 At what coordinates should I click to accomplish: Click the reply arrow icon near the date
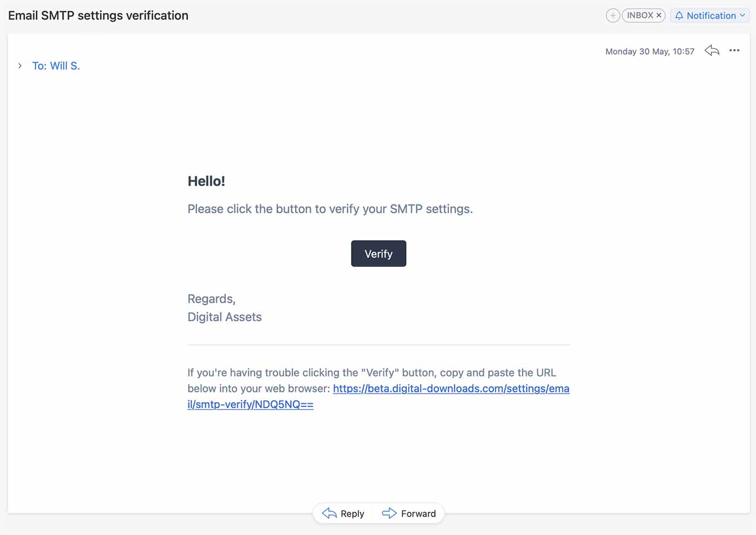point(712,51)
